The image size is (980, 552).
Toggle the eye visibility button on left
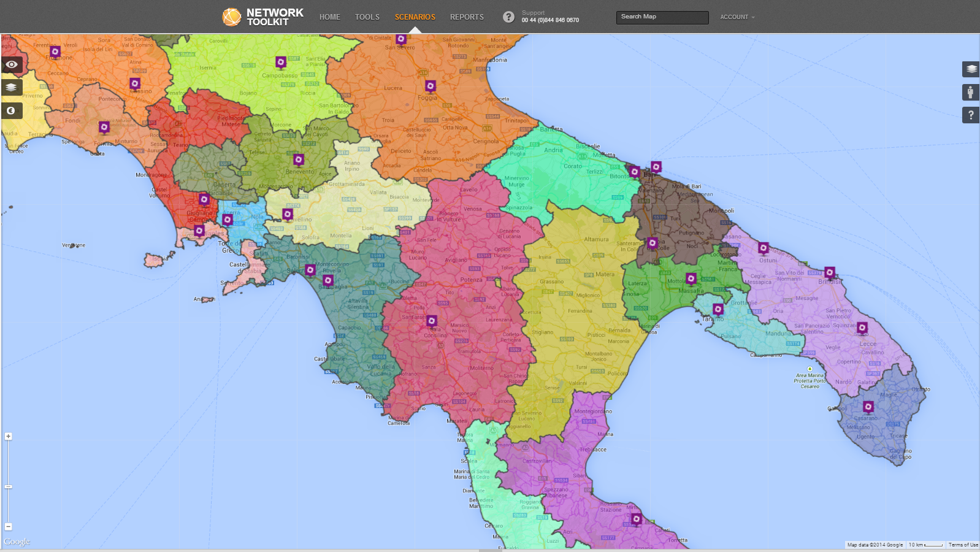pyautogui.click(x=12, y=64)
